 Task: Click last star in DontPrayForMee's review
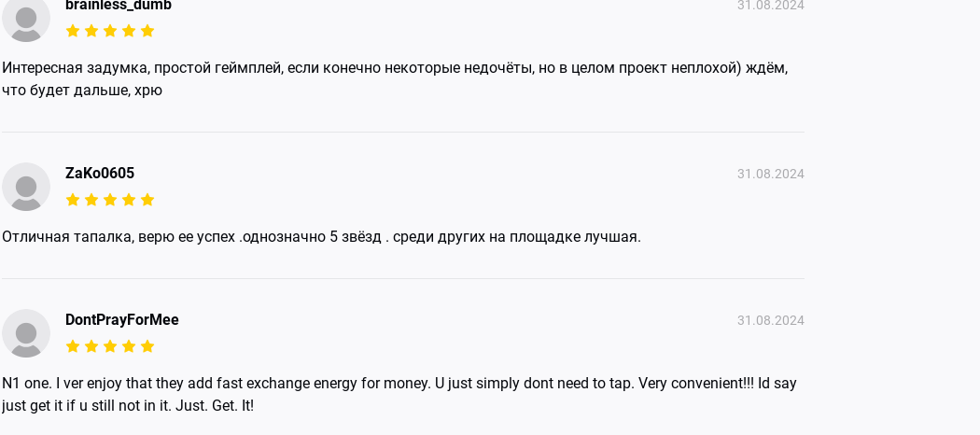(x=147, y=346)
